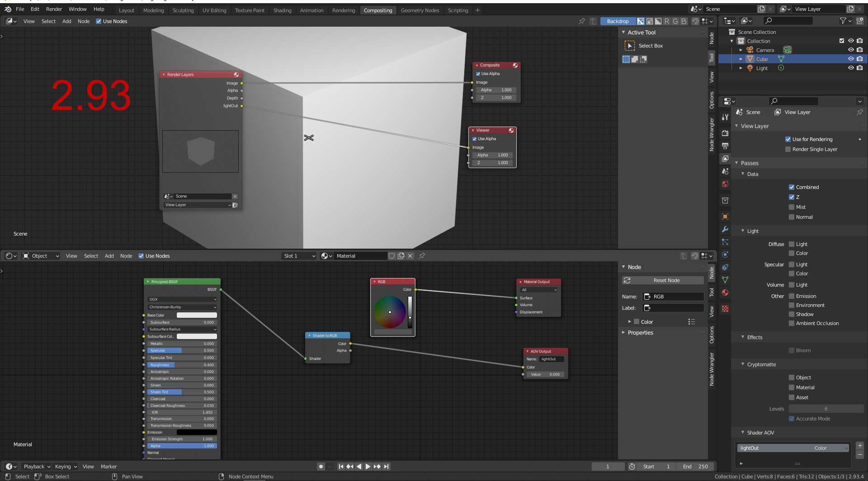This screenshot has height=481, width=868.
Task: Open the World properties tab icon
Action: (725, 184)
